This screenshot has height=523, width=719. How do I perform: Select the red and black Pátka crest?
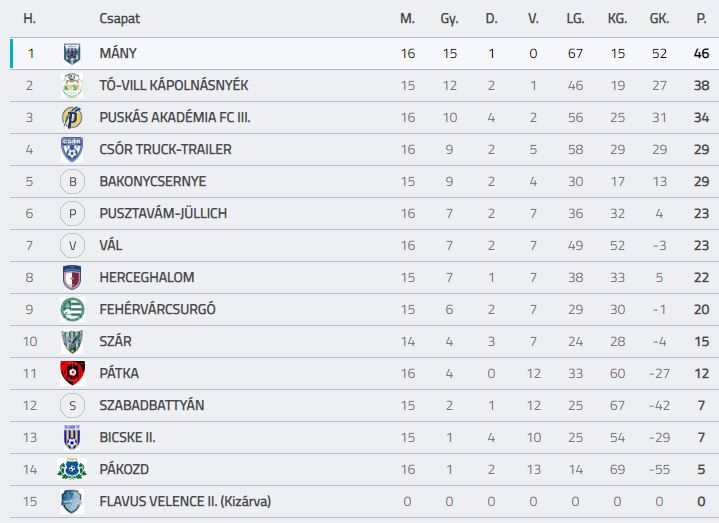pyautogui.click(x=72, y=373)
